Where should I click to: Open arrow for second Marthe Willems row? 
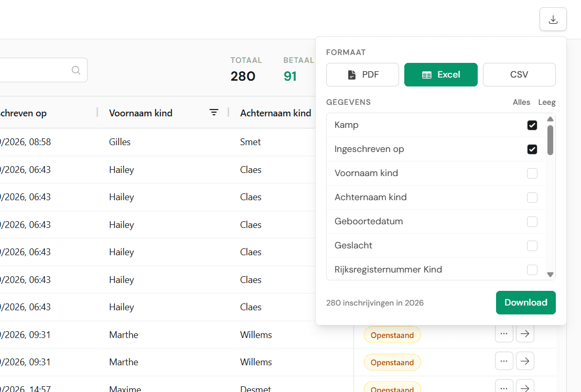point(525,361)
